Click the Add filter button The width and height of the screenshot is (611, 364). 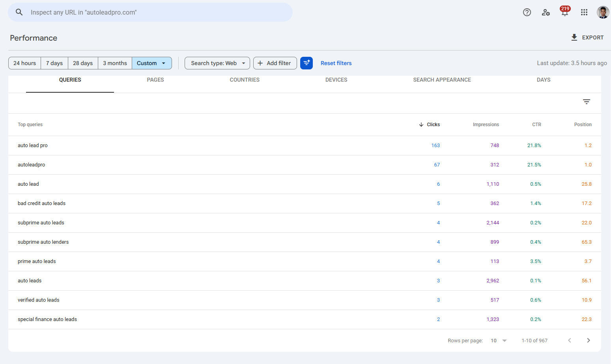275,63
